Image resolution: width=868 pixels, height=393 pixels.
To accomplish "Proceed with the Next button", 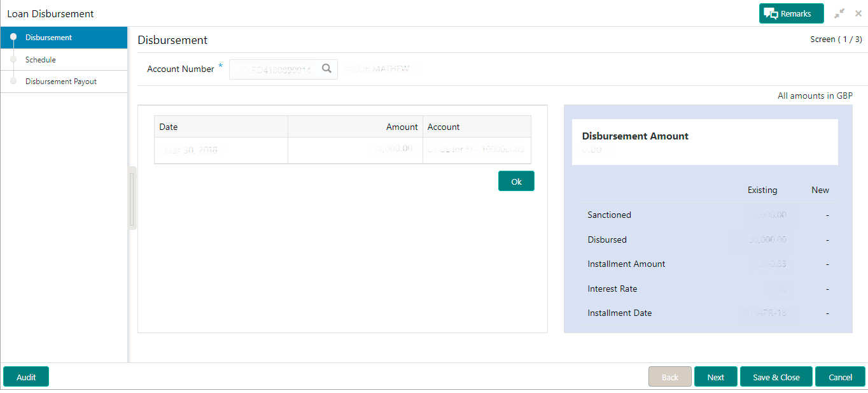I will (x=716, y=377).
